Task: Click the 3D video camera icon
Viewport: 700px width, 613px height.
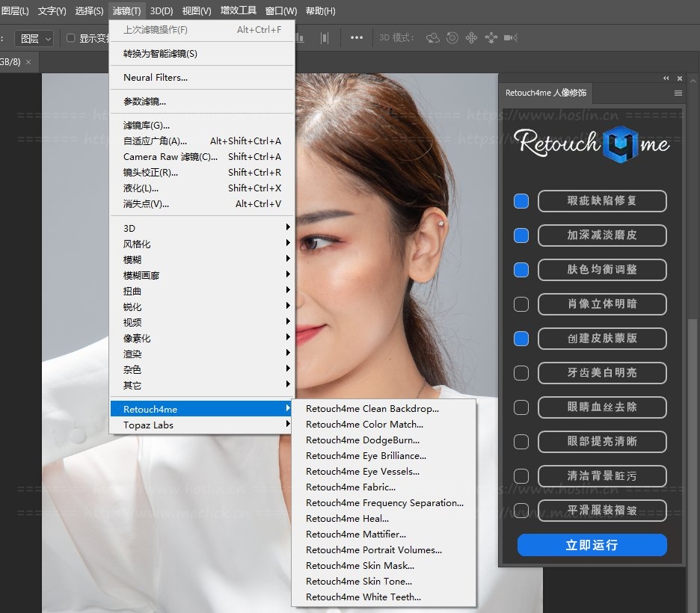Action: (511, 38)
